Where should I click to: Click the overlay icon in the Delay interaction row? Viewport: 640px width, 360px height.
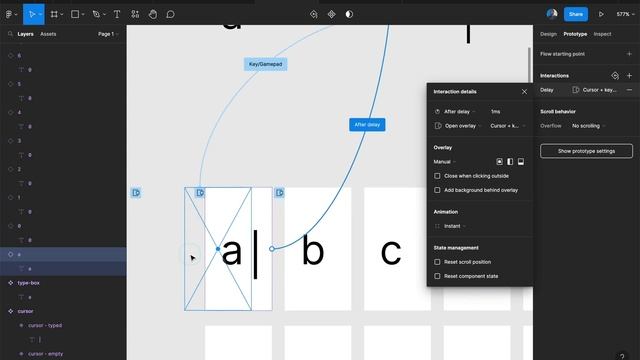(575, 90)
